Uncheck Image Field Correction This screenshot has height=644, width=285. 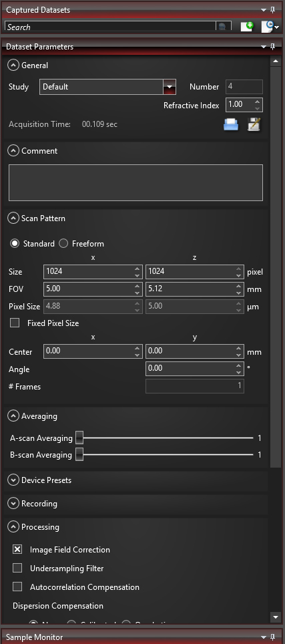pos(17,550)
